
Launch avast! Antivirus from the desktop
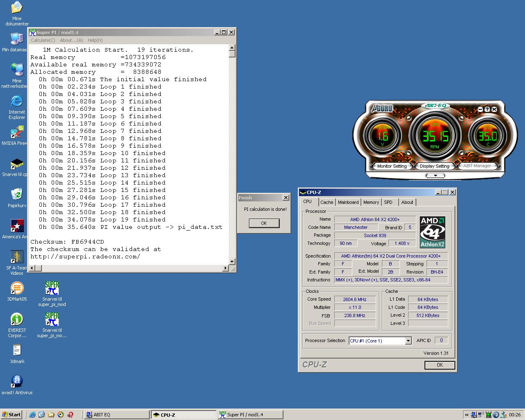tap(17, 385)
